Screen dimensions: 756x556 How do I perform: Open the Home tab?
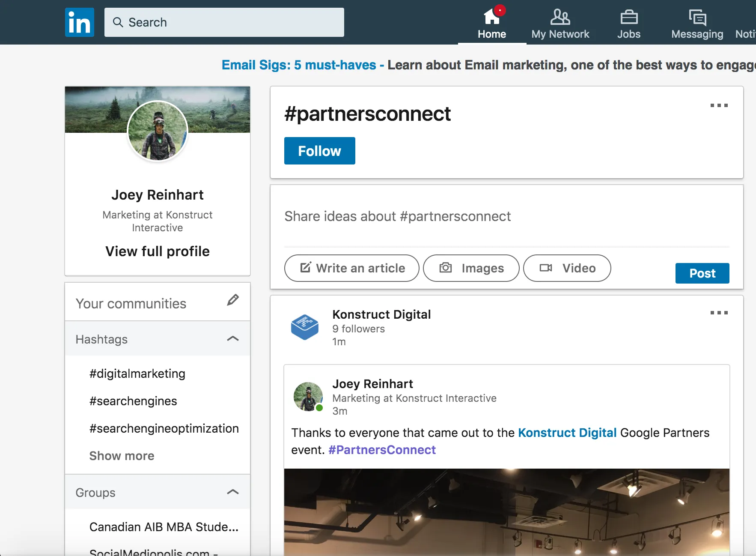[x=492, y=24]
